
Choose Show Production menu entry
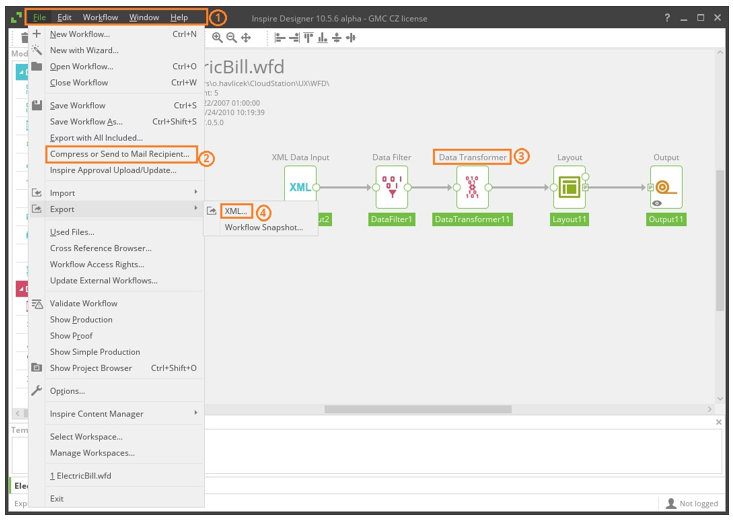coord(116,319)
